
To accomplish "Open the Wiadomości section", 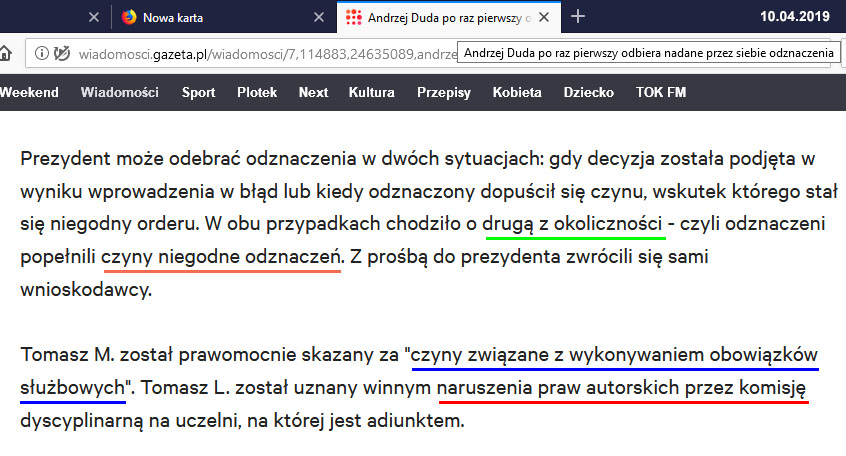I will pos(120,92).
